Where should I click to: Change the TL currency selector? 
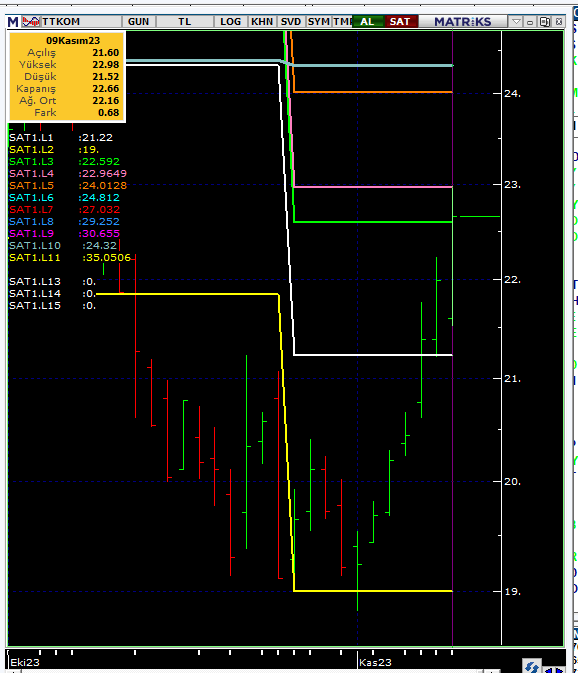click(x=185, y=22)
